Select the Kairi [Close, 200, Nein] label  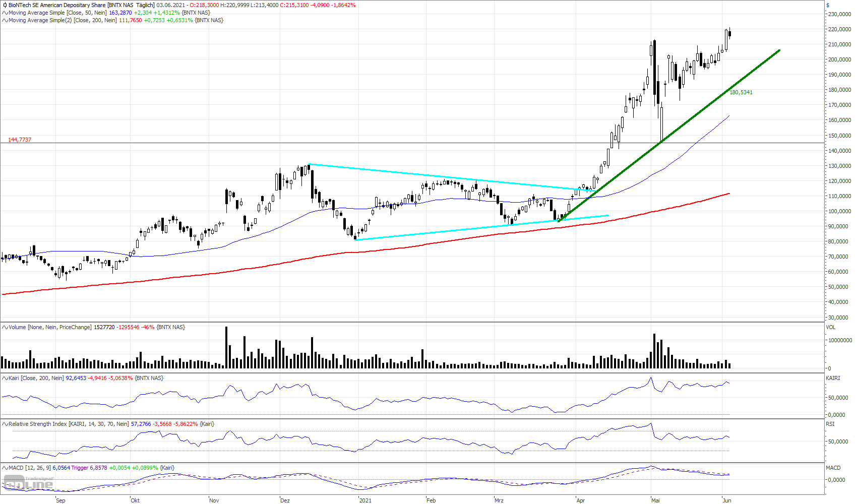[36, 378]
